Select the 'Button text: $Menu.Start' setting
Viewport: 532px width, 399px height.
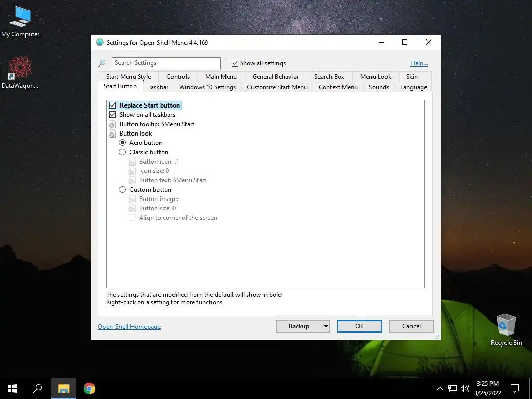(x=172, y=180)
